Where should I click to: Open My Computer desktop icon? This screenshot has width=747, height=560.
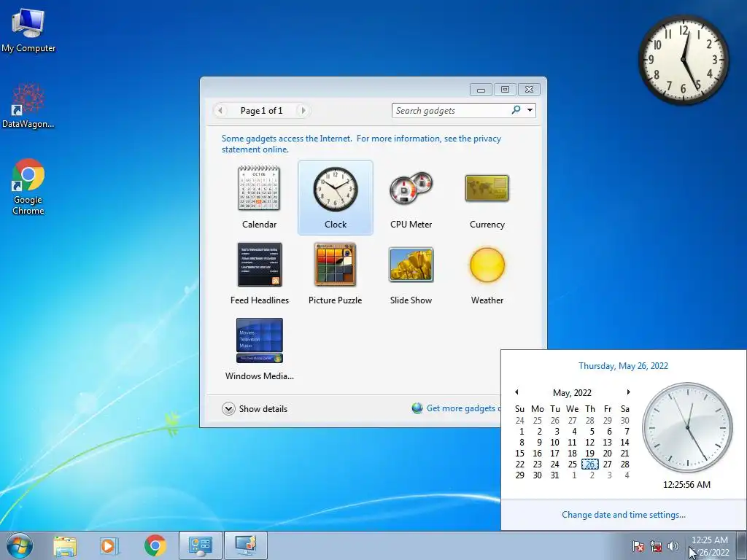click(28, 30)
